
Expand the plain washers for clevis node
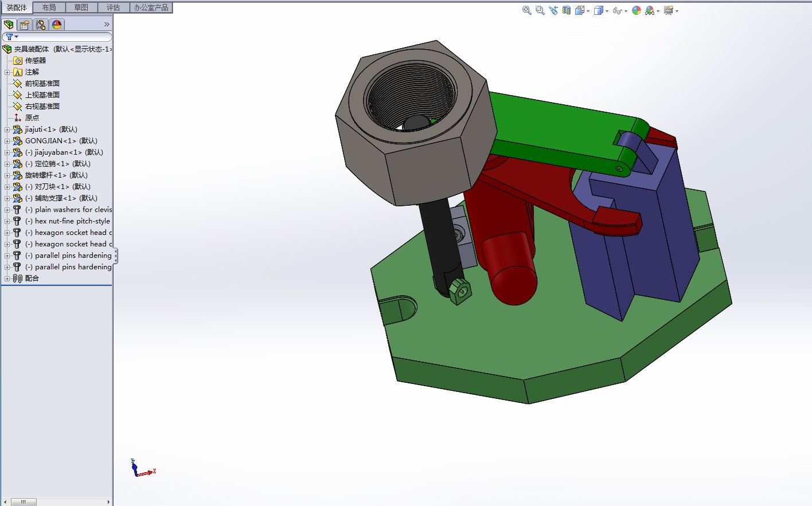point(7,210)
